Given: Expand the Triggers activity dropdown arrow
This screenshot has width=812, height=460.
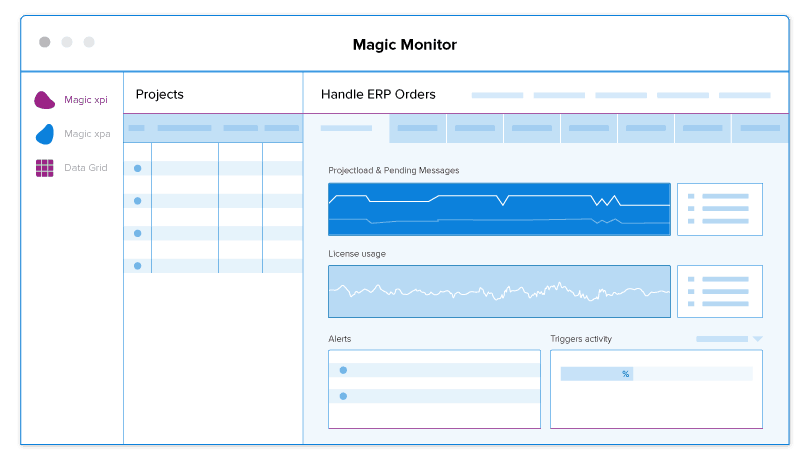Looking at the screenshot, I should 757,339.
